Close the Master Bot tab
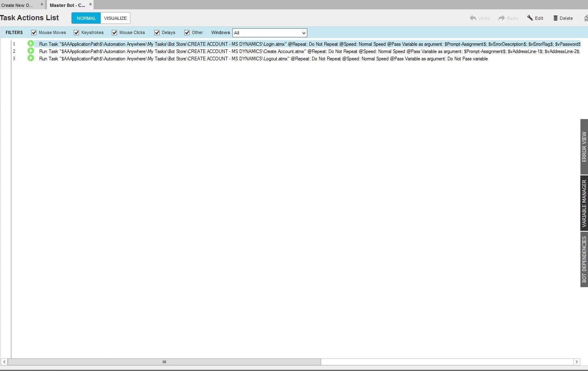The width and height of the screenshot is (588, 371). (90, 4)
